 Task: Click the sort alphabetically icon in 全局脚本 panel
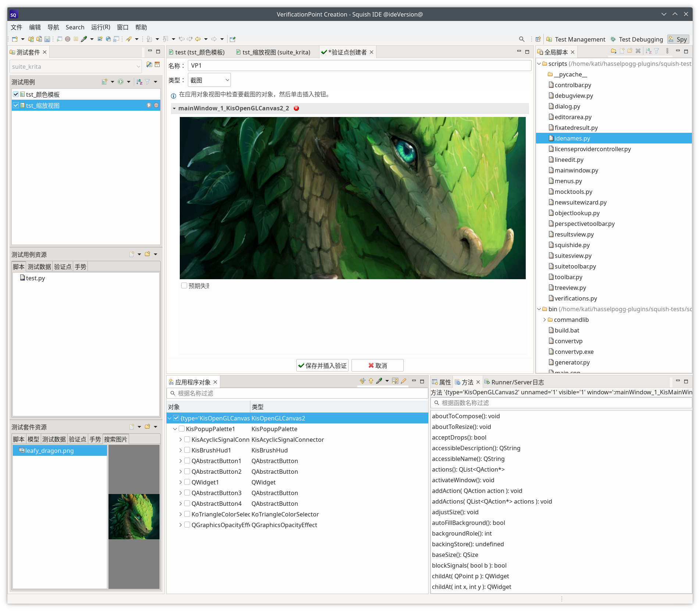tap(648, 51)
